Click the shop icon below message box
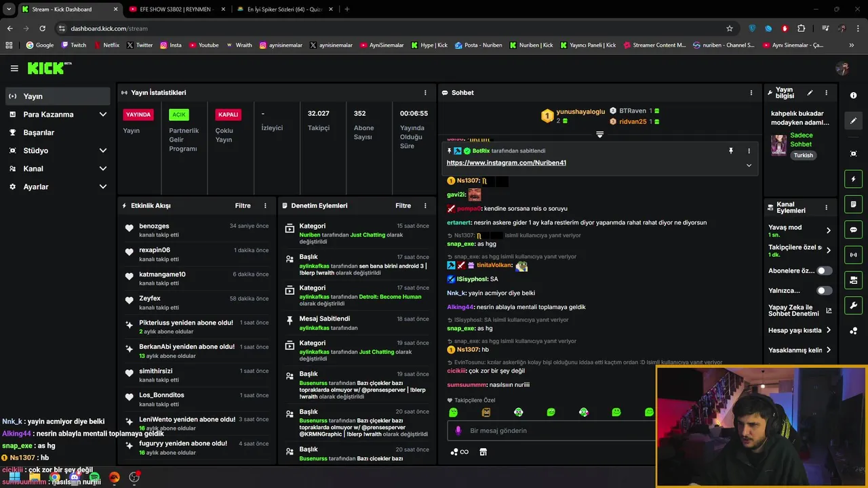Screen dimensions: 868x488 [483, 452]
